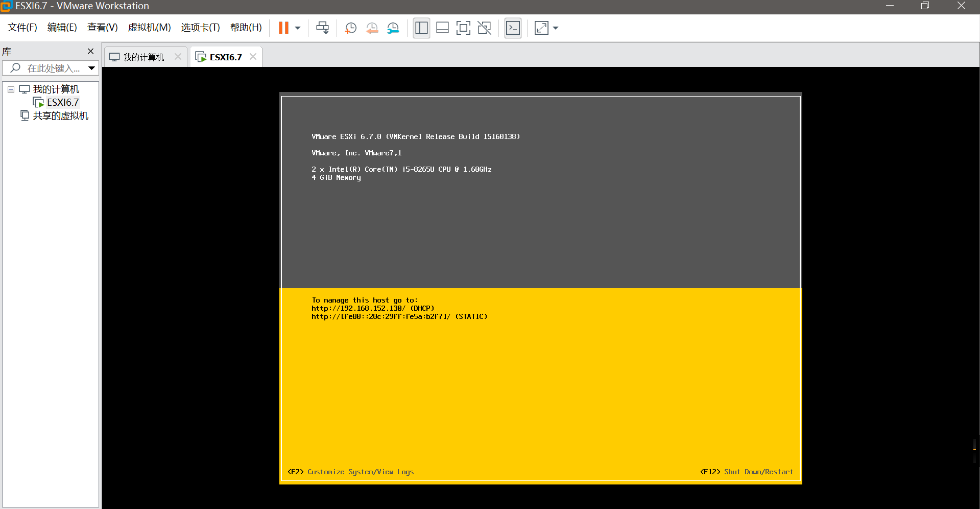Close the 我的计算机 tab
This screenshot has height=509, width=980.
click(178, 57)
